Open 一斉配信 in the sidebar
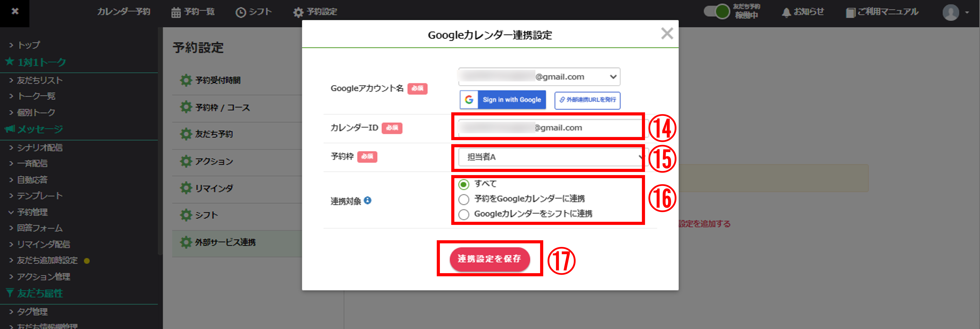This screenshot has width=980, height=329. tap(32, 163)
